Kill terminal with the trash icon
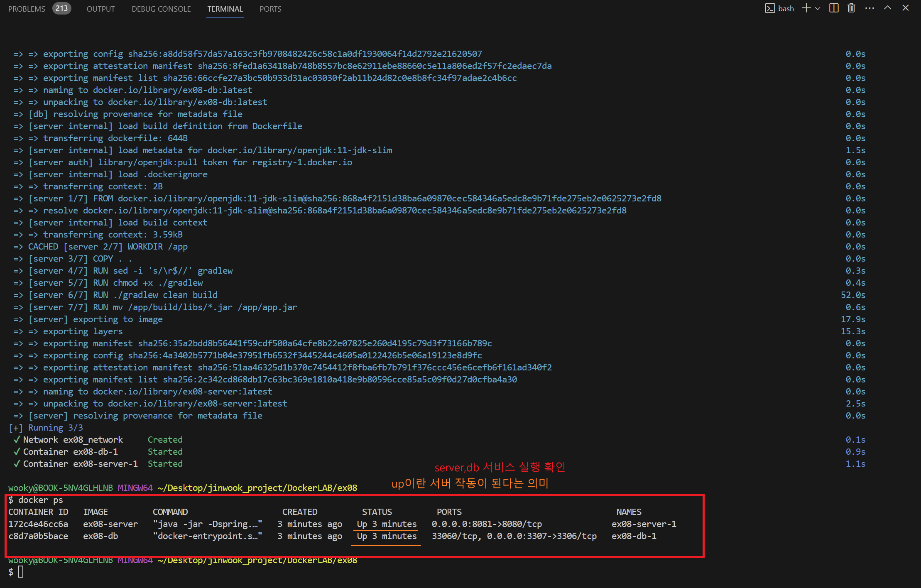This screenshot has height=588, width=921. (851, 8)
